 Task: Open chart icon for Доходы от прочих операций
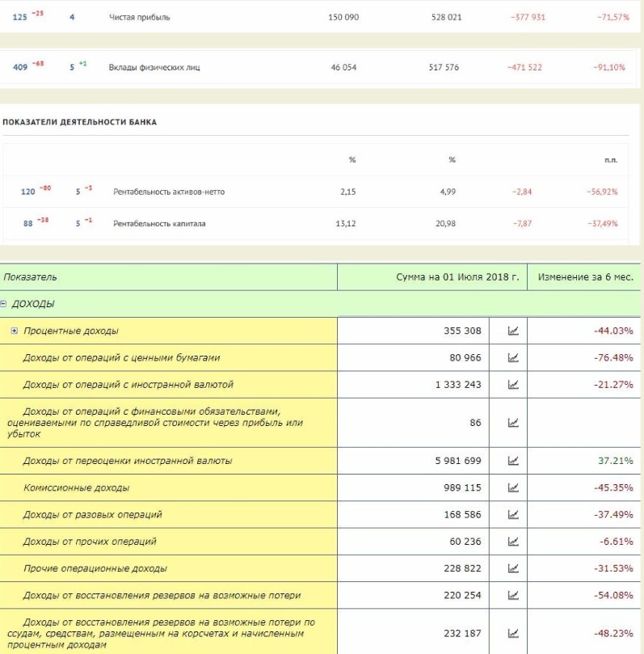511,542
